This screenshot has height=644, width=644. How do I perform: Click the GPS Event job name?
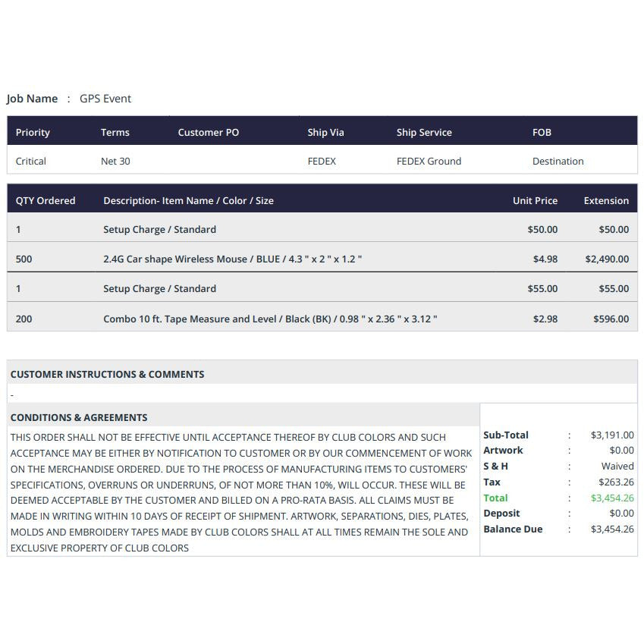105,99
